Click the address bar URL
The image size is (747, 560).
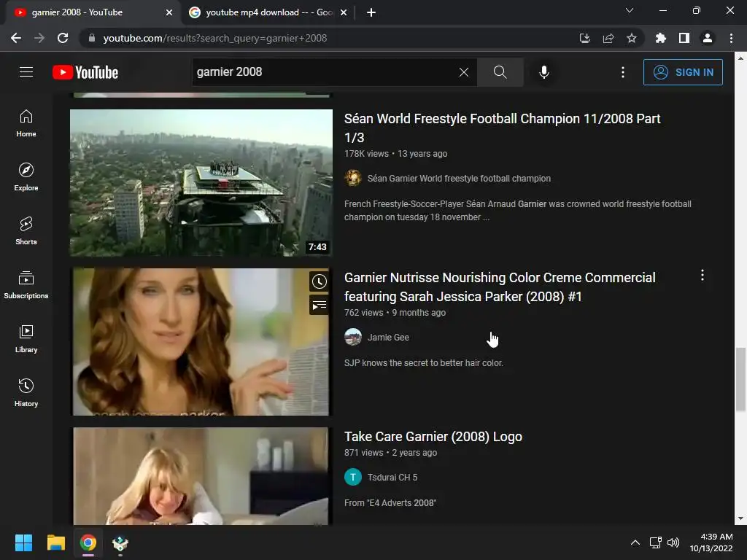click(x=215, y=38)
